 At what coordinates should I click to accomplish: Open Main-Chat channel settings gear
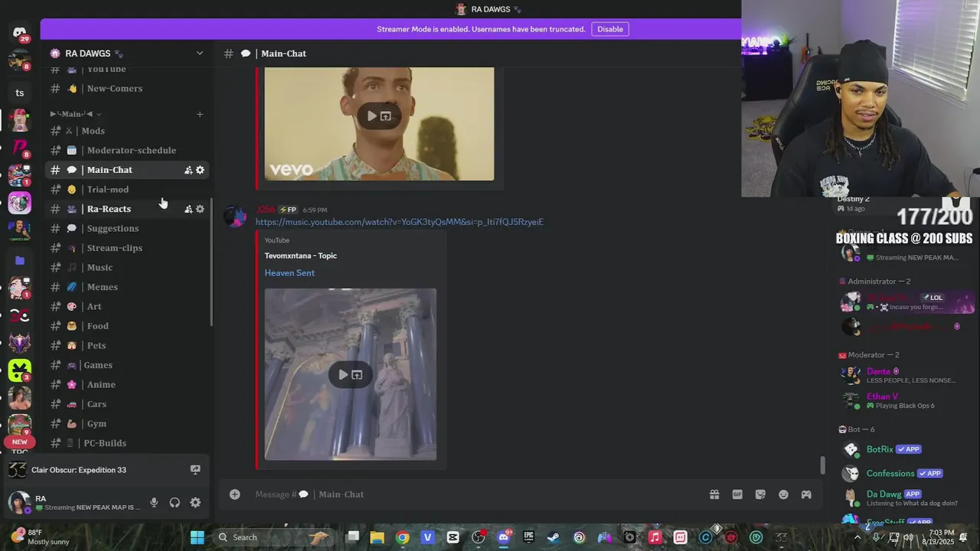click(x=200, y=170)
